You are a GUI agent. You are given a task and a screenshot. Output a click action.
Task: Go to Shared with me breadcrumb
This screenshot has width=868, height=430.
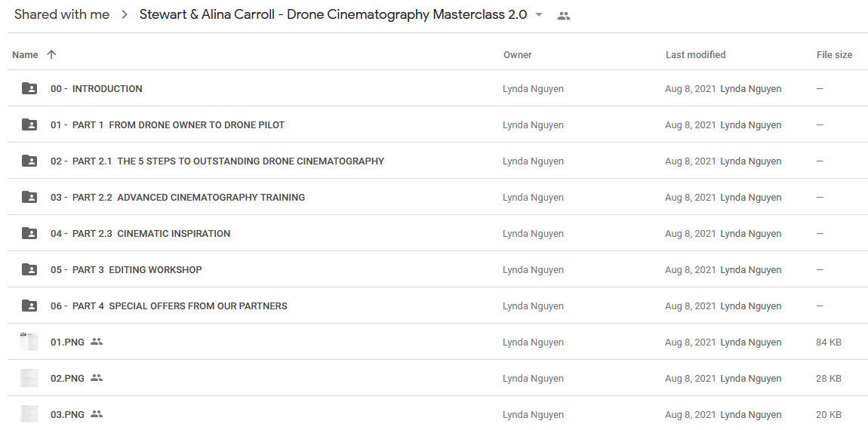click(x=62, y=15)
